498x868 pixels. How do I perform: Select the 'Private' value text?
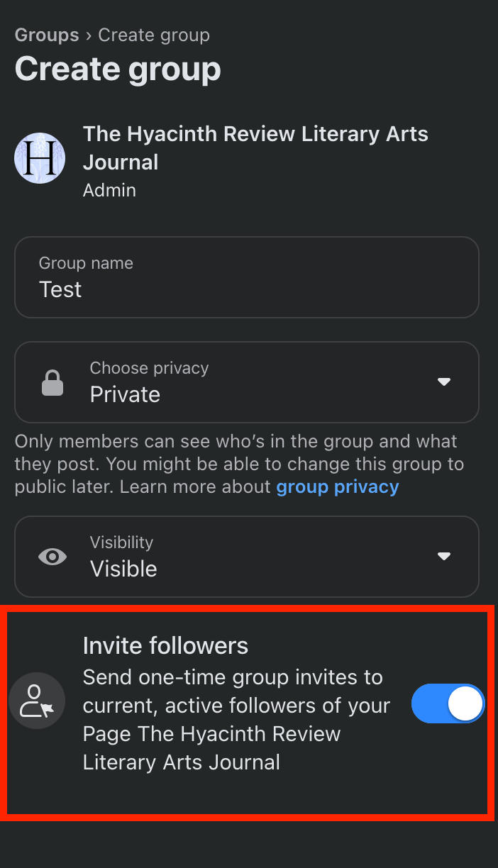[125, 394]
